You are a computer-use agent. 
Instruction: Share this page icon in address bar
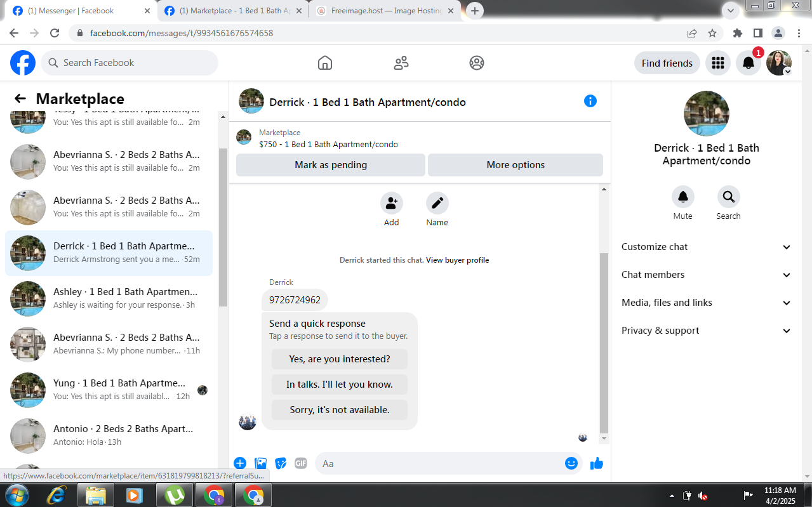(692, 33)
